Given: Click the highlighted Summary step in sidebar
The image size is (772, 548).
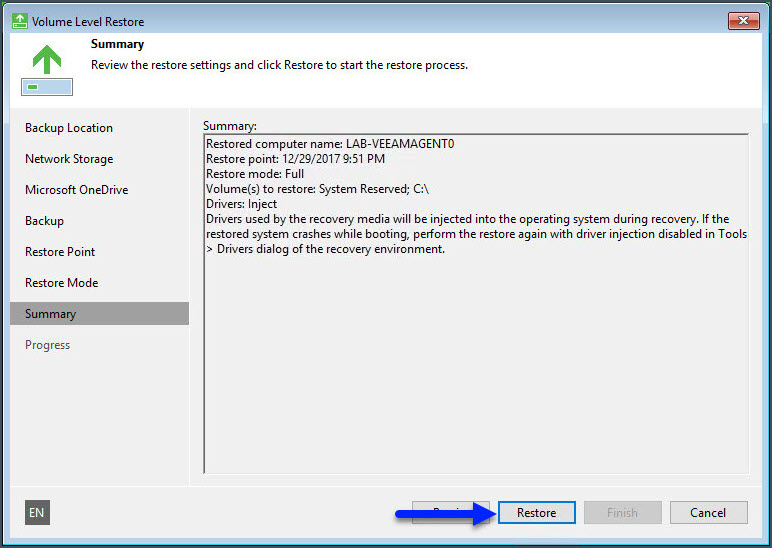Looking at the screenshot, I should 51,314.
